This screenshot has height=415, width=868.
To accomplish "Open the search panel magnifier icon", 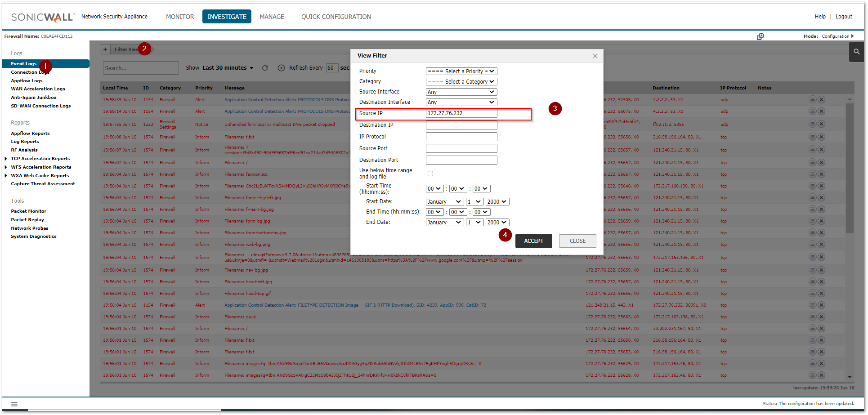I will pos(856,52).
